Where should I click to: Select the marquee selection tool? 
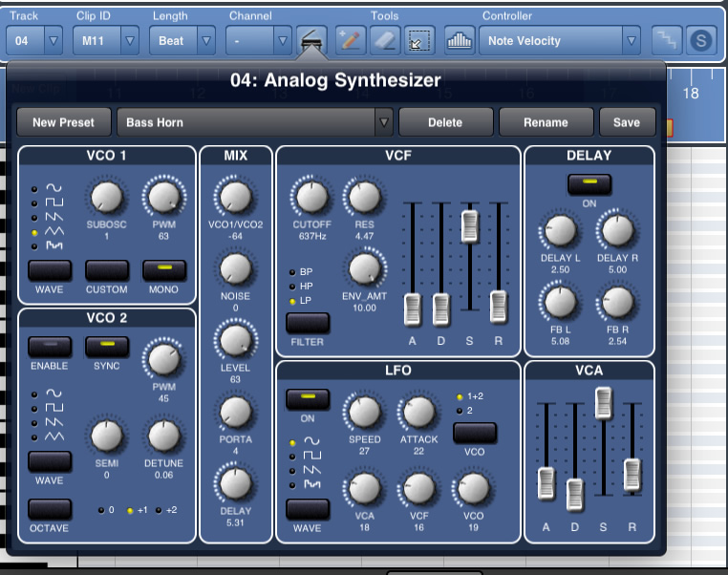[x=419, y=41]
